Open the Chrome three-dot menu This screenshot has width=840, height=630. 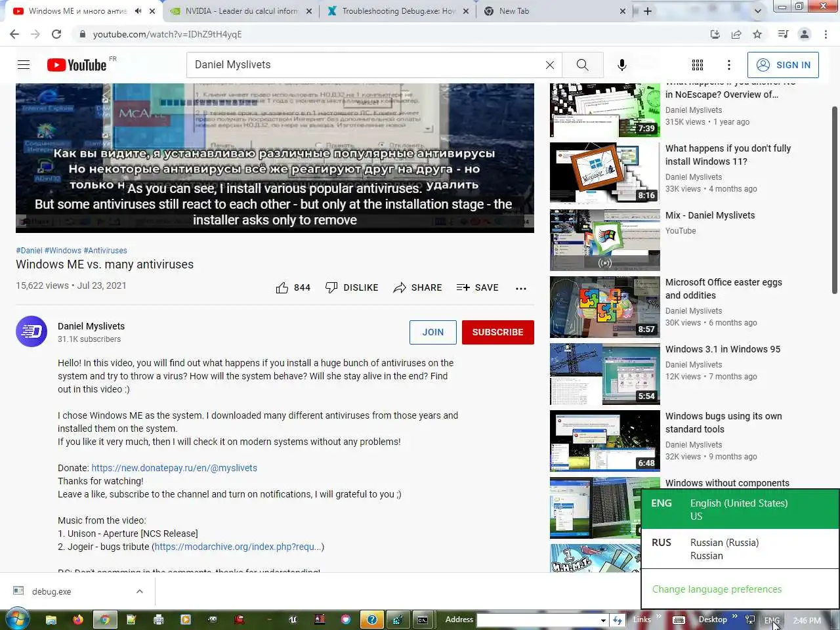coord(826,34)
